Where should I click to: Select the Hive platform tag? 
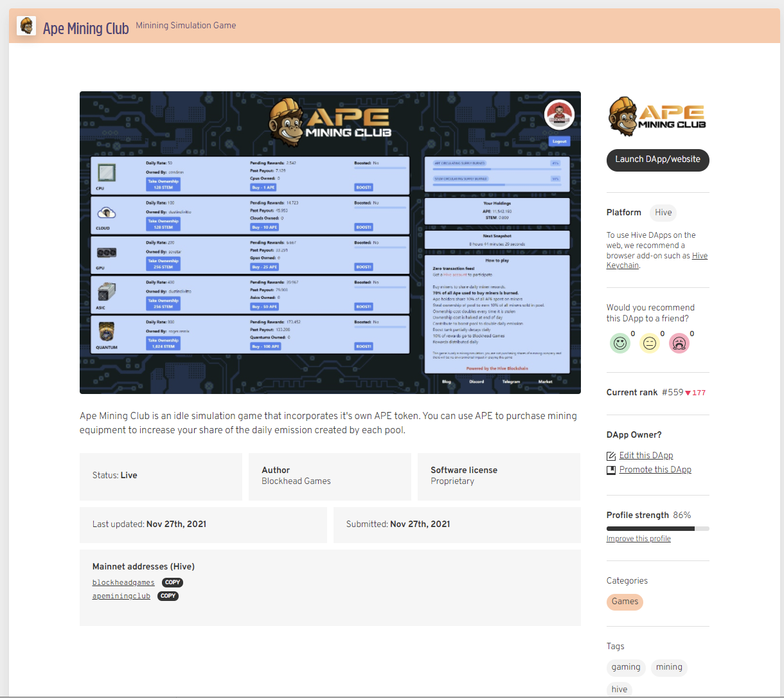(x=663, y=213)
